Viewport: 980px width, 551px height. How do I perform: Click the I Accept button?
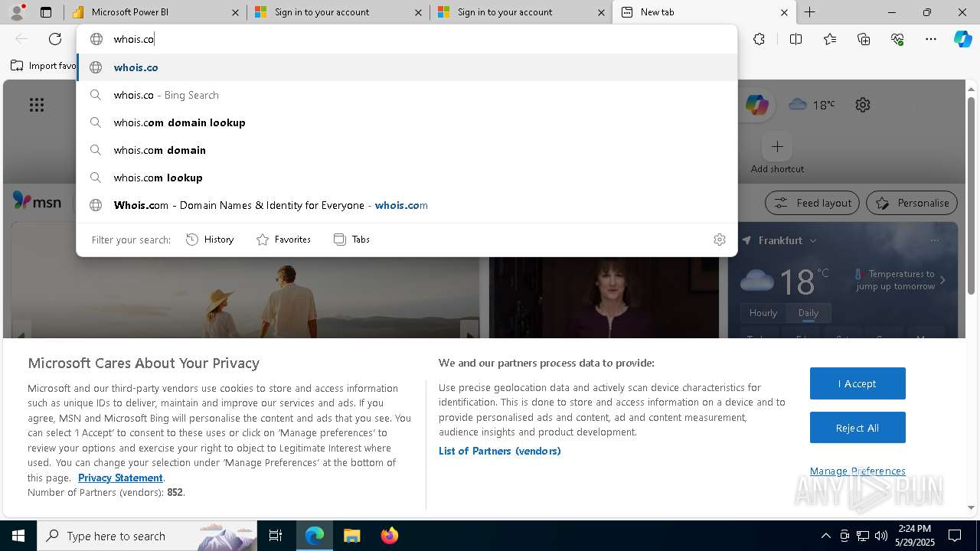point(857,383)
